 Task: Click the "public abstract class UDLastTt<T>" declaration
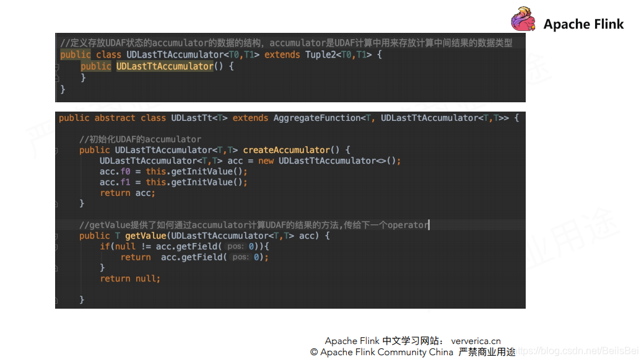tap(143, 118)
